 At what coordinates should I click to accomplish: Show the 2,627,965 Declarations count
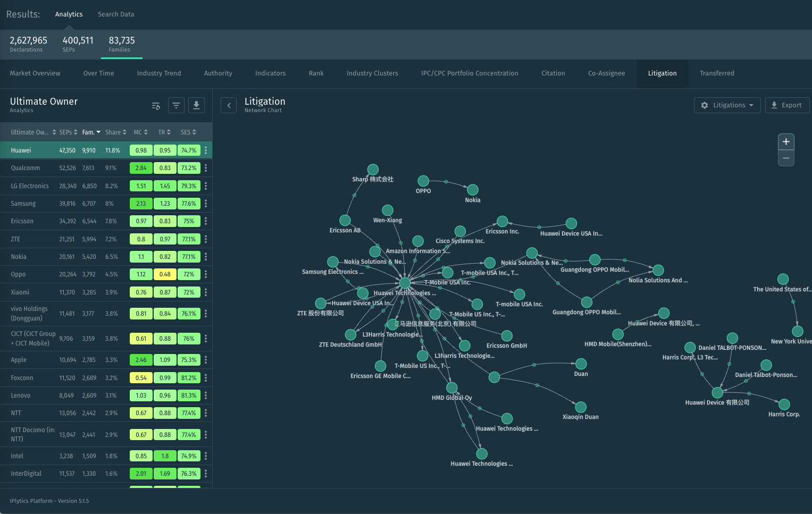[x=29, y=44]
